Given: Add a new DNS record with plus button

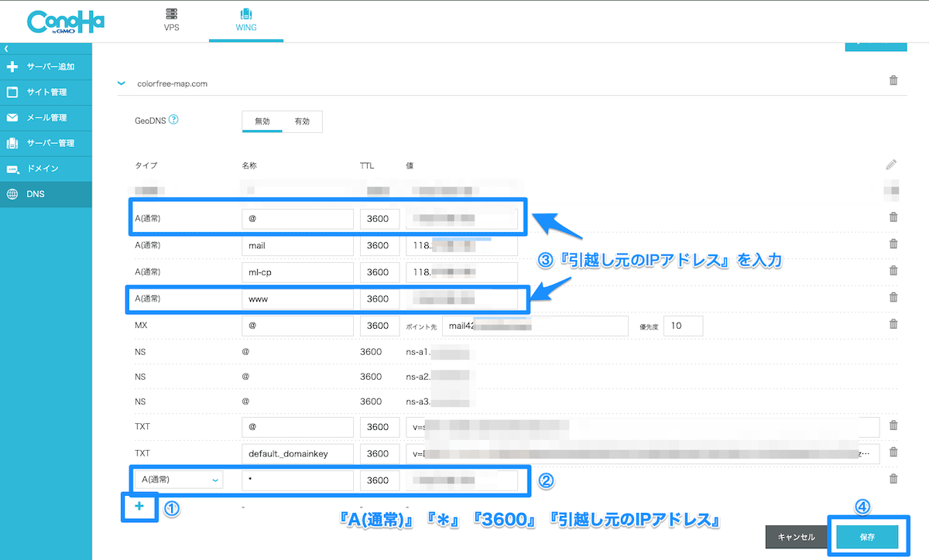Looking at the screenshot, I should (140, 506).
